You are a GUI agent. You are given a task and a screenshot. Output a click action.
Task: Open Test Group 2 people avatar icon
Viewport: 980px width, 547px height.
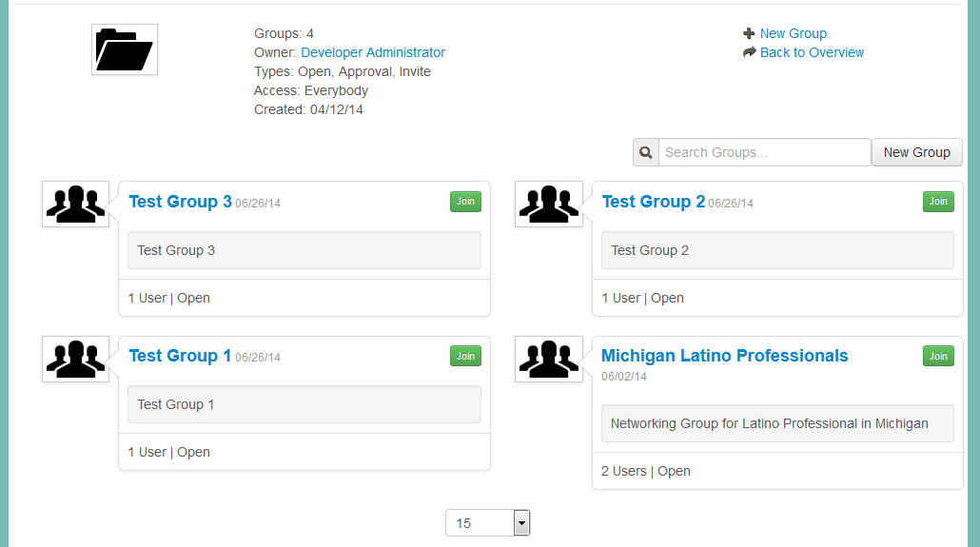point(549,204)
